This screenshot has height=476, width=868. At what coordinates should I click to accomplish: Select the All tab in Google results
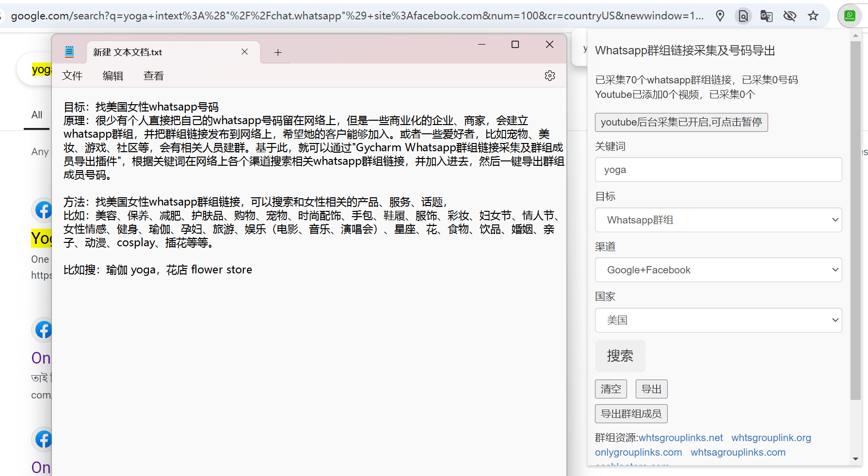point(37,115)
